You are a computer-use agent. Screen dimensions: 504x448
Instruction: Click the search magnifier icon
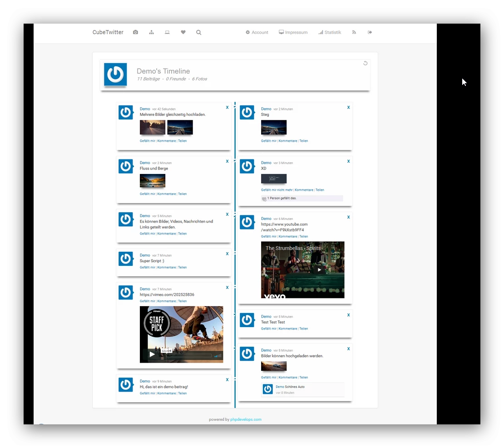[x=198, y=32]
